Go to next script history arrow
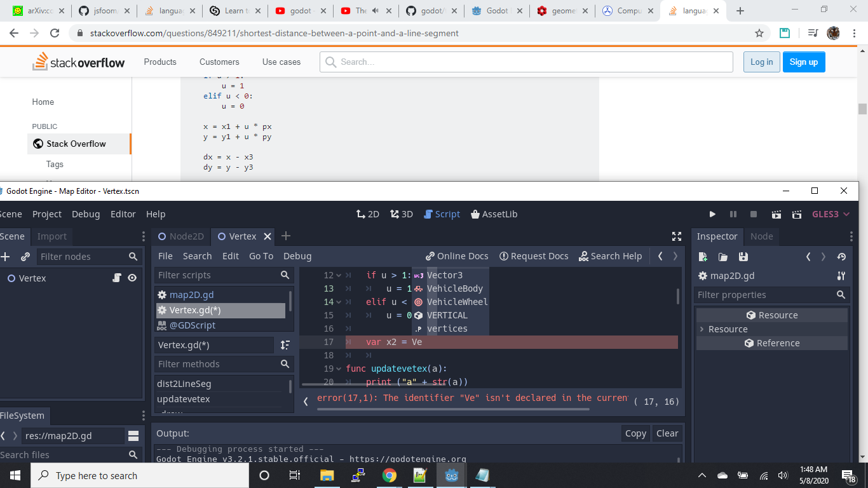This screenshot has height=488, width=868. coord(675,256)
